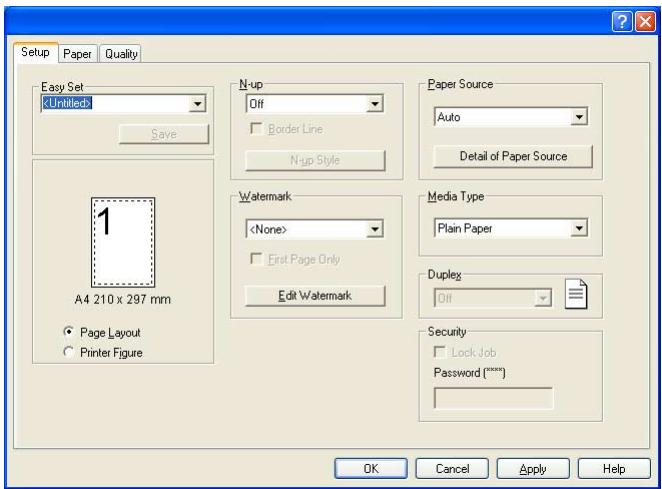Click the Help button at bottom
The height and width of the screenshot is (489, 662).
pyautogui.click(x=614, y=469)
